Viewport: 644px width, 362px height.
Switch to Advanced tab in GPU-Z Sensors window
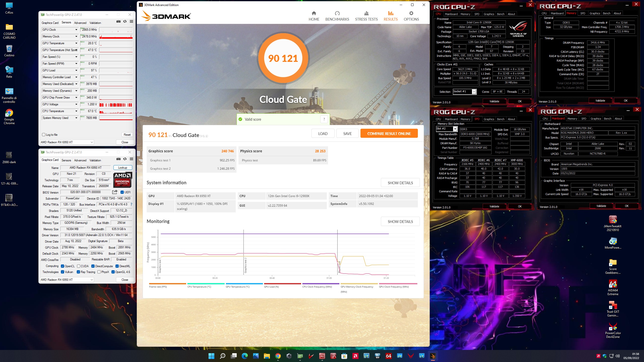[80, 23]
